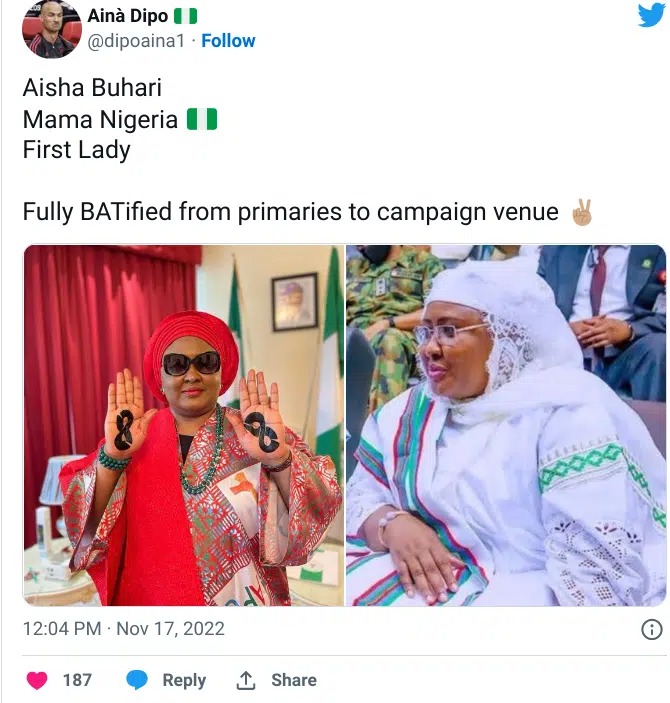Open the right photo with white attire
Viewport: 670px width, 703px height.
tap(505, 425)
